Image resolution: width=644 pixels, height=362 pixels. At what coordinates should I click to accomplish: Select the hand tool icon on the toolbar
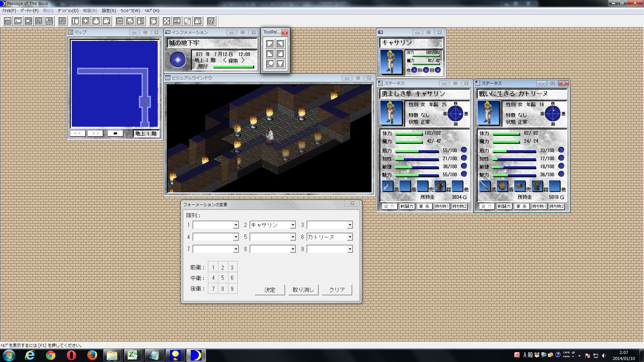pyautogui.click(x=153, y=21)
